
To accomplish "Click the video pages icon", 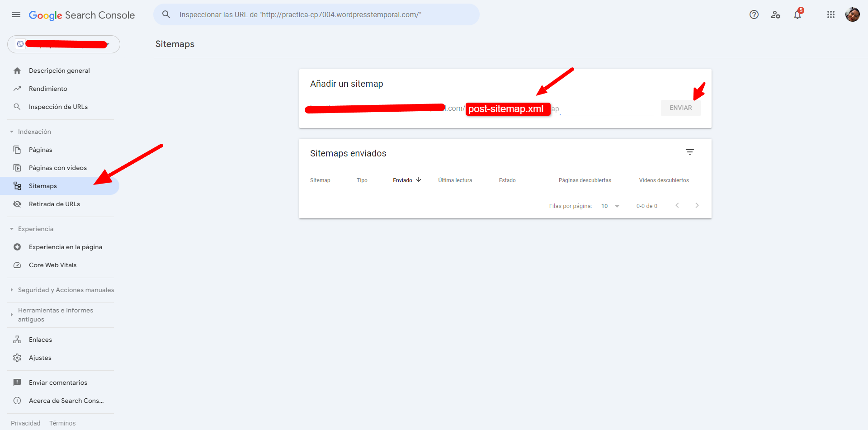I will 17,168.
